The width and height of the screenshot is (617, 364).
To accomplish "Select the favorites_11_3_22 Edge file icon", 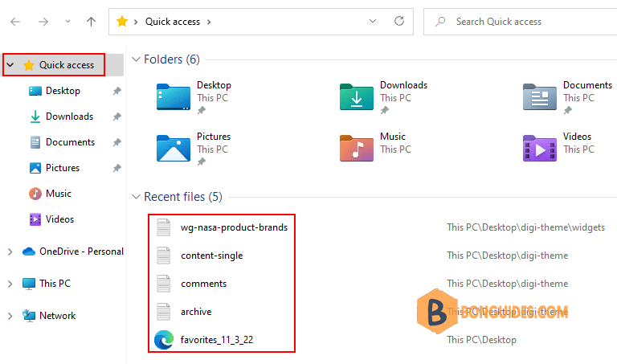I will (164, 340).
